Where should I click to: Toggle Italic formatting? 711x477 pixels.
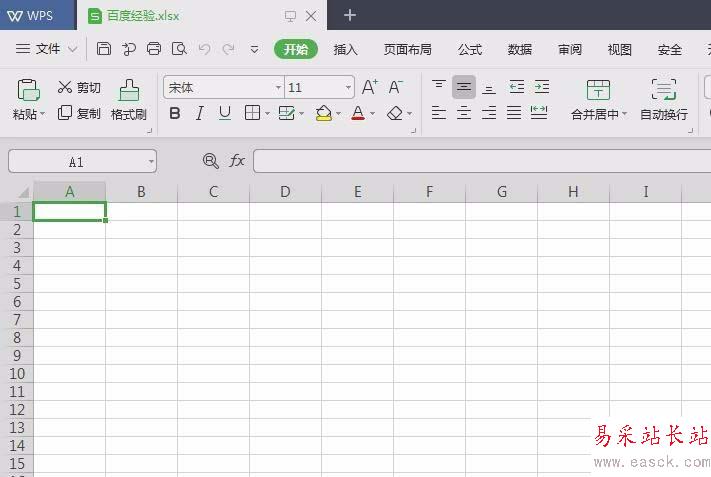200,113
